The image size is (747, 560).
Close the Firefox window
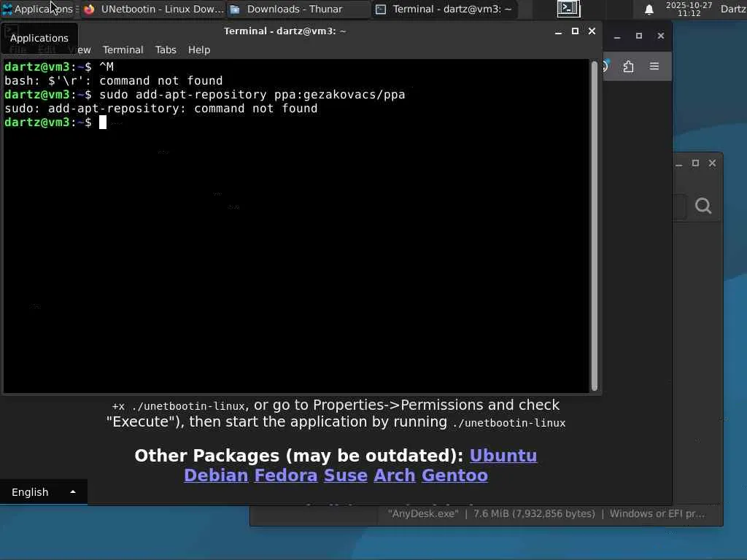coord(661,36)
